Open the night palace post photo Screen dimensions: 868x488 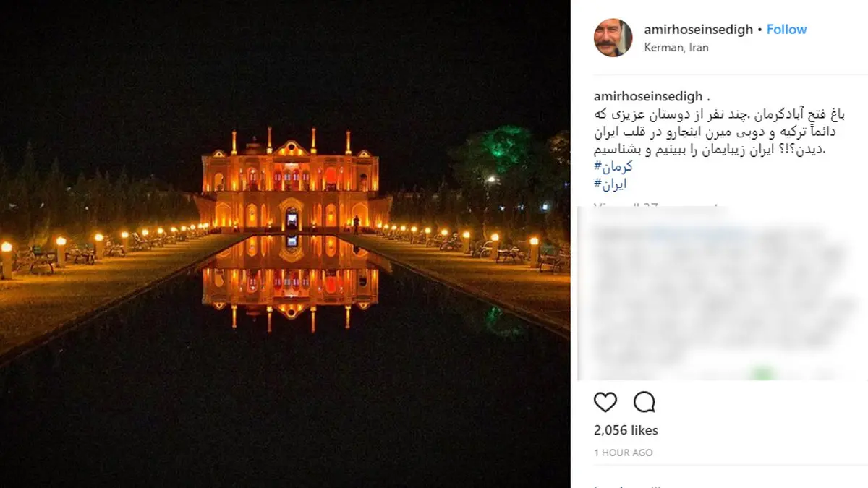click(x=285, y=244)
